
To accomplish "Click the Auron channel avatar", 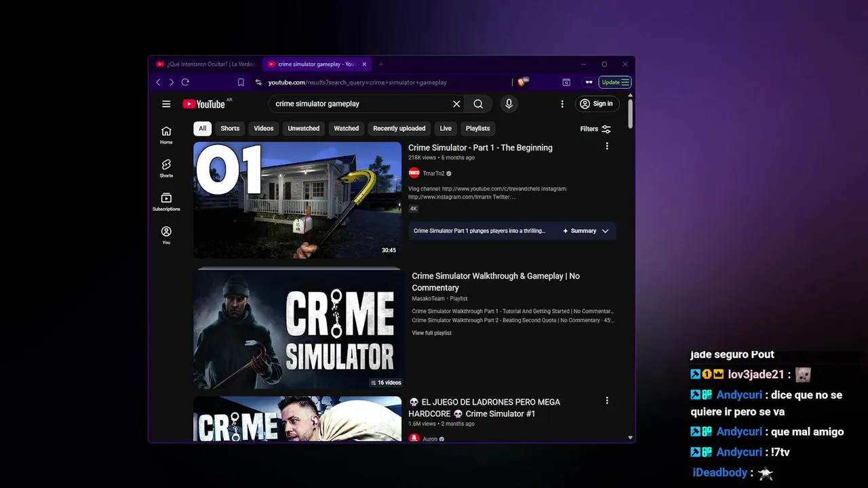I will [x=414, y=439].
